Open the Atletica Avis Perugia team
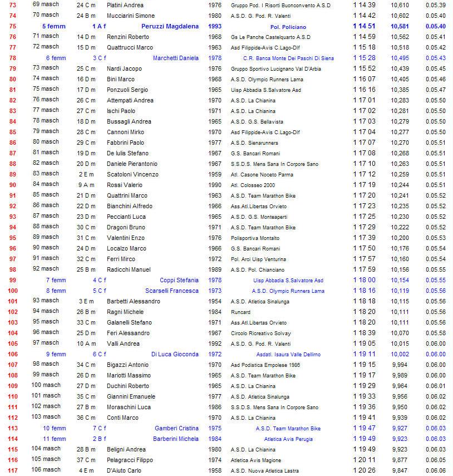This screenshot has height=476, width=453. [x=288, y=439]
